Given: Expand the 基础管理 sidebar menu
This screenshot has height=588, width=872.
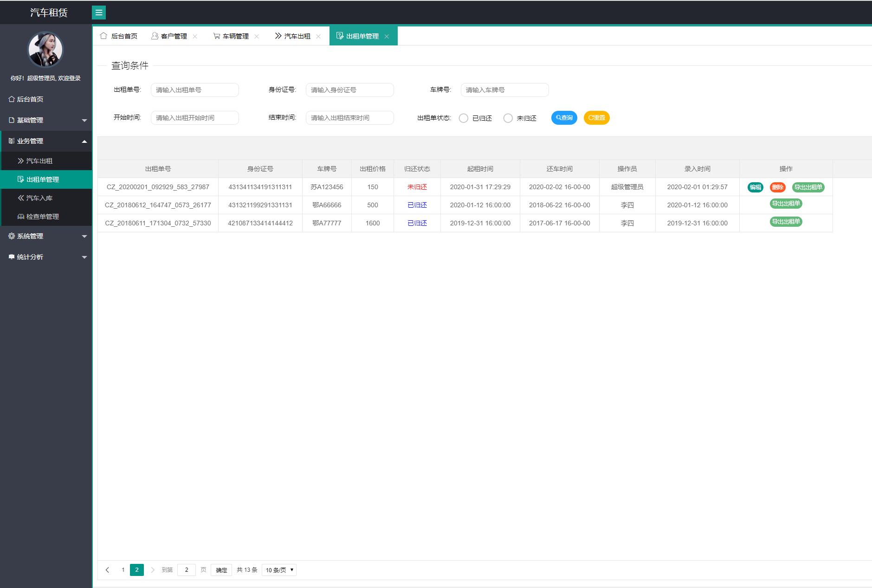Looking at the screenshot, I should pos(46,120).
